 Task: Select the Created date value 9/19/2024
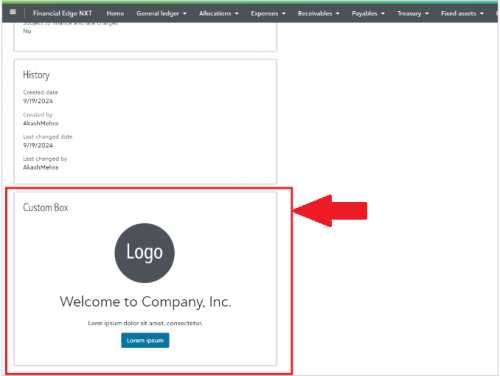click(38, 101)
